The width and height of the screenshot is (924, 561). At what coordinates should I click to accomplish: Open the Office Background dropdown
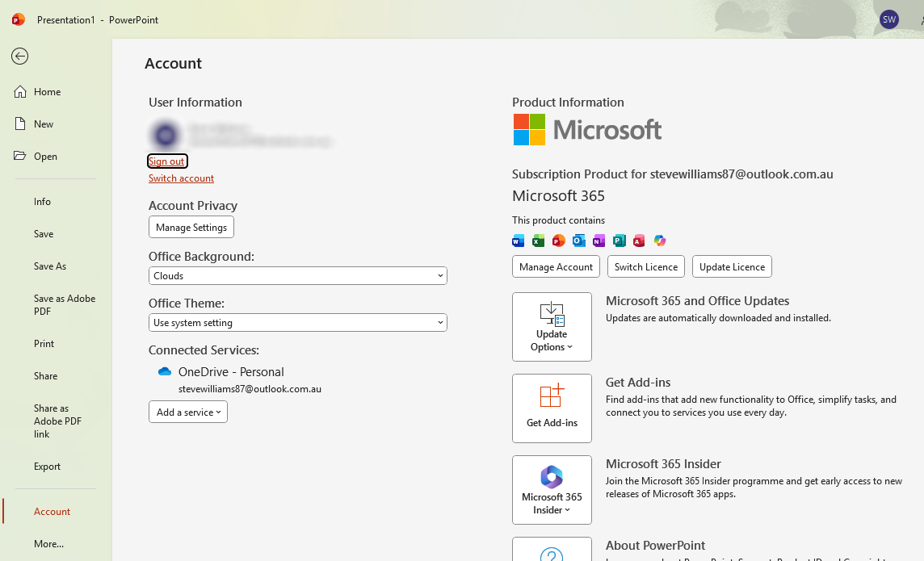297,275
